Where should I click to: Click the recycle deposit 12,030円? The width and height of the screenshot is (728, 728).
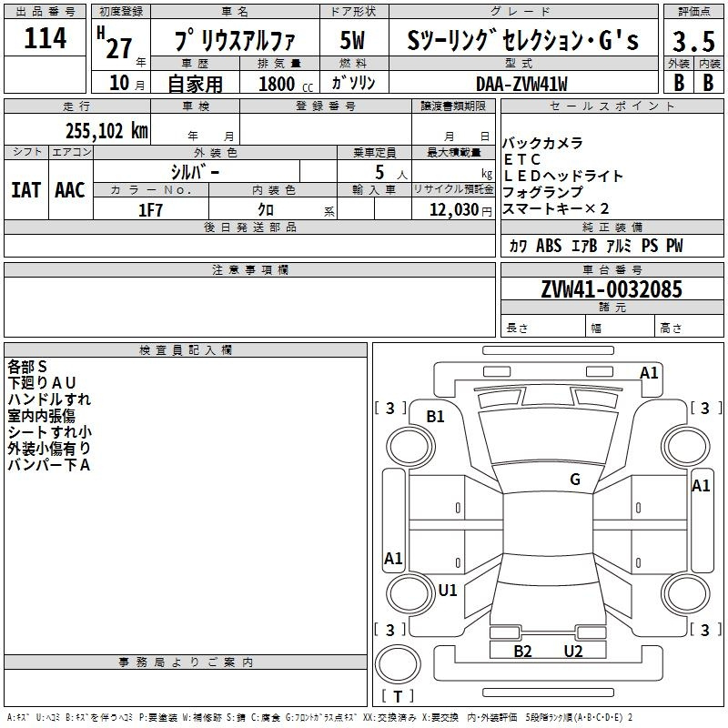[460, 210]
